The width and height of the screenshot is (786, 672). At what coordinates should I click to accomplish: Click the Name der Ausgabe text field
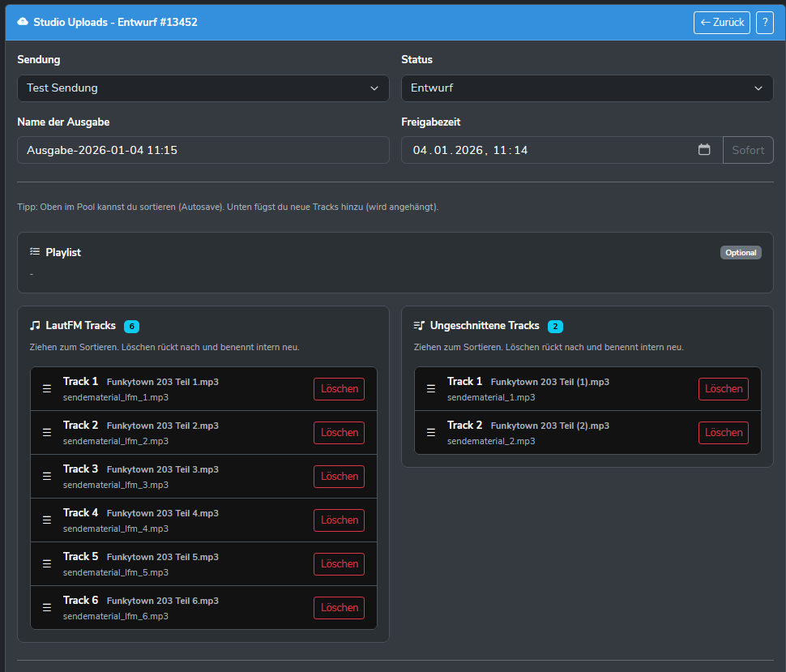coord(203,150)
